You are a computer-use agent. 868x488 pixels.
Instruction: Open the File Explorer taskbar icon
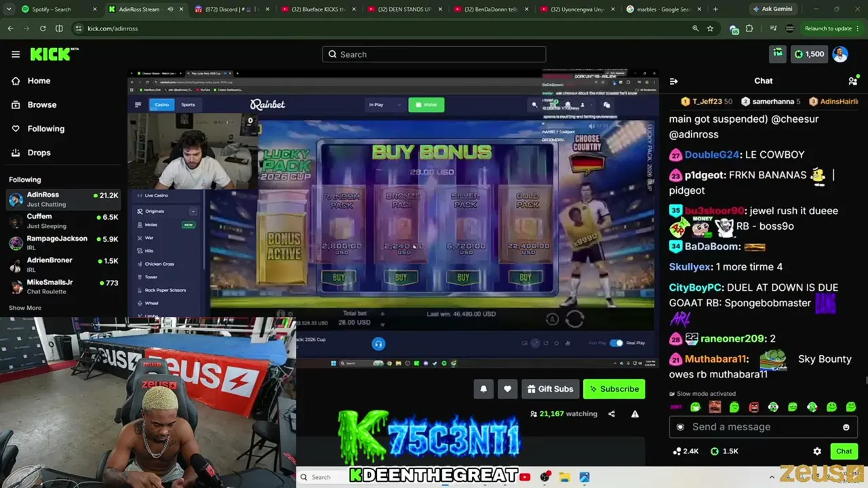click(x=564, y=477)
